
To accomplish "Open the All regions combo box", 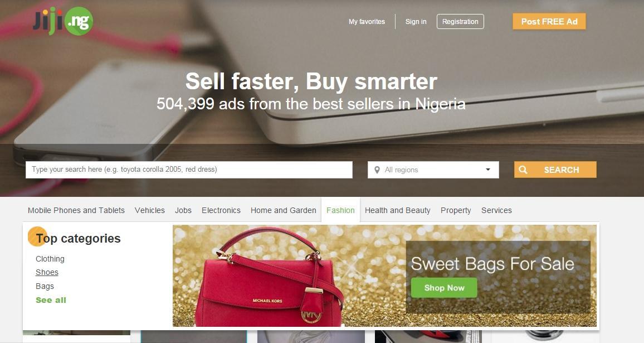I will tap(433, 170).
